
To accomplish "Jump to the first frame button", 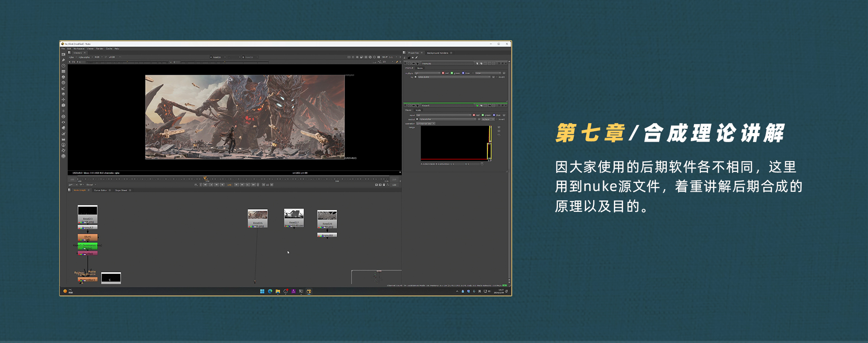I will 205,185.
